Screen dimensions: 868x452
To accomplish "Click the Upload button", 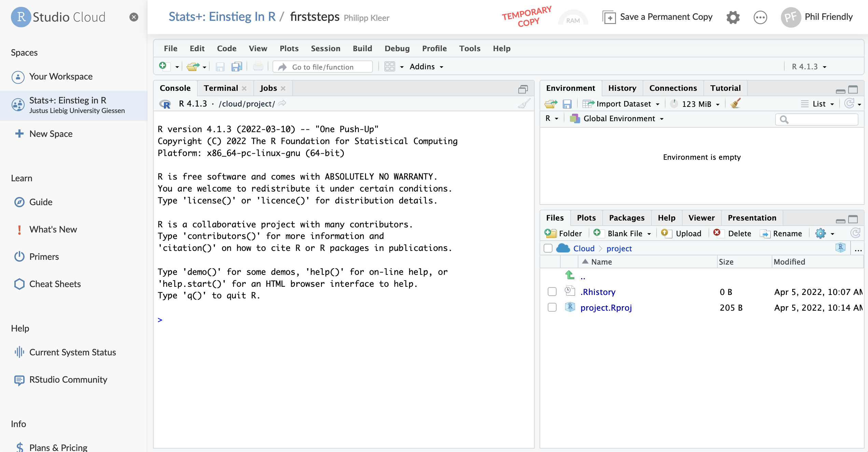I will click(x=682, y=234).
